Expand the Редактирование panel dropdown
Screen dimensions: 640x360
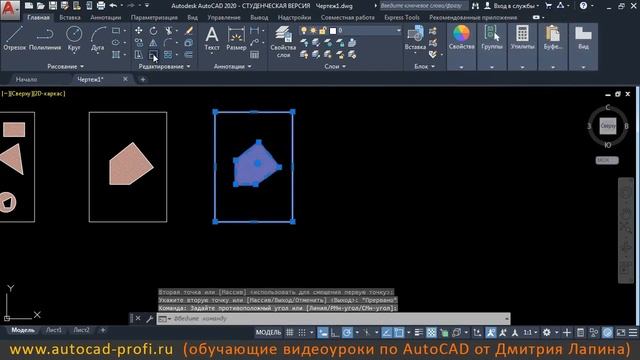coord(164,67)
